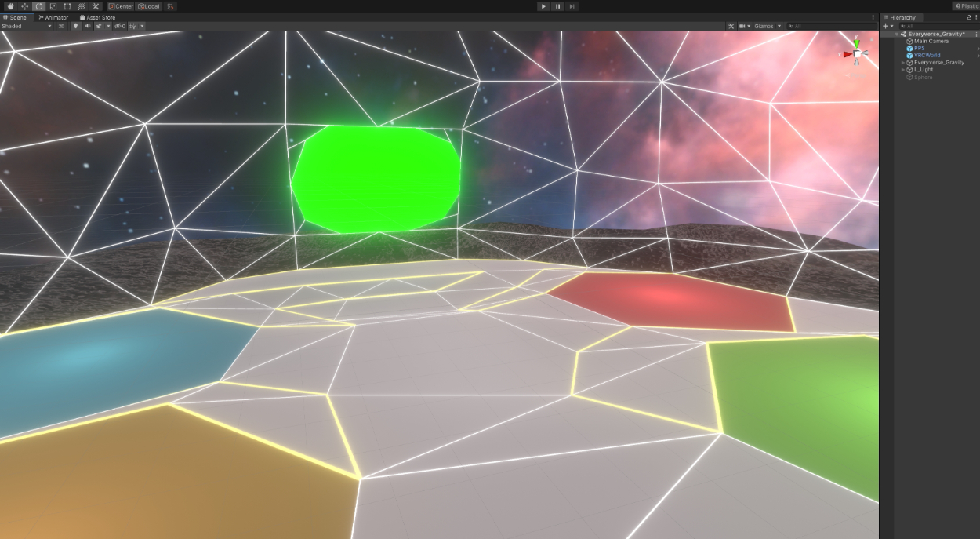Open Gizmos dropdown arrow
This screenshot has height=539, width=980.
click(779, 26)
